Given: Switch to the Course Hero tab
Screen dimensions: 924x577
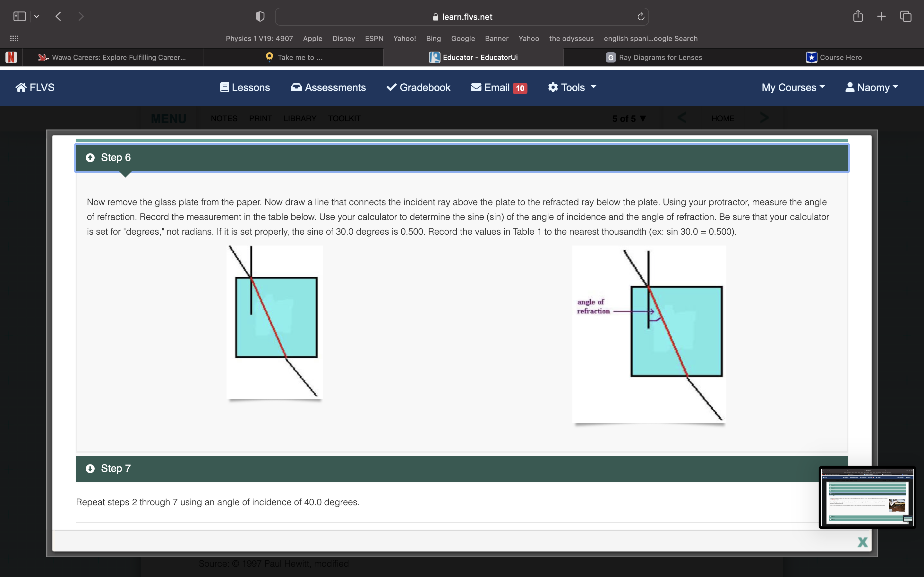Looking at the screenshot, I should [x=834, y=57].
